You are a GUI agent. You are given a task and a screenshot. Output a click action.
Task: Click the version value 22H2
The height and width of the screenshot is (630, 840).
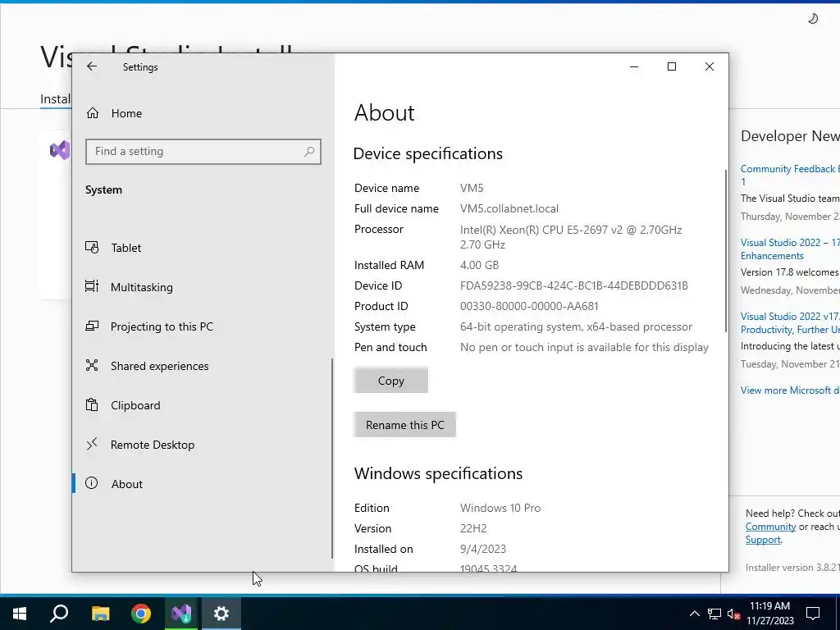pyautogui.click(x=473, y=528)
